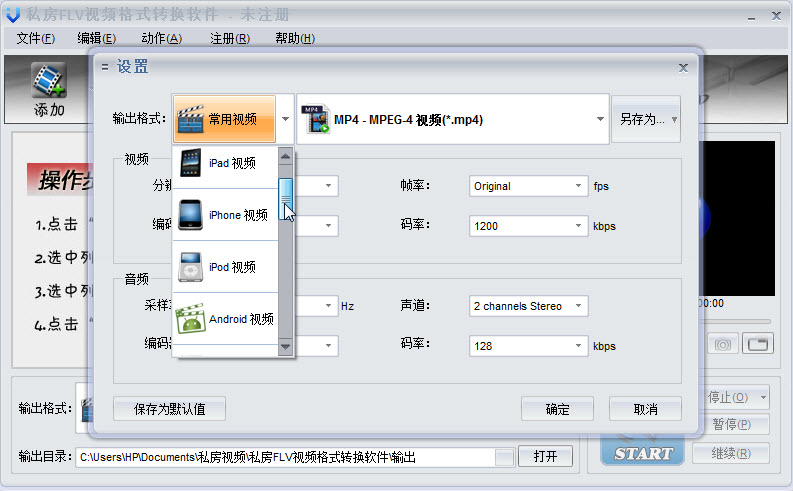Click the format list scrollbar up arrow
This screenshot has width=793, height=491.
(285, 157)
